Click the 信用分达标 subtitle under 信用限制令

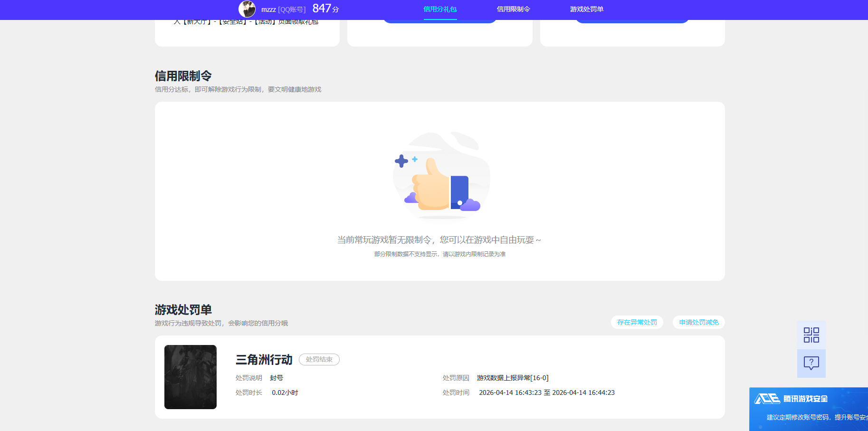click(238, 89)
